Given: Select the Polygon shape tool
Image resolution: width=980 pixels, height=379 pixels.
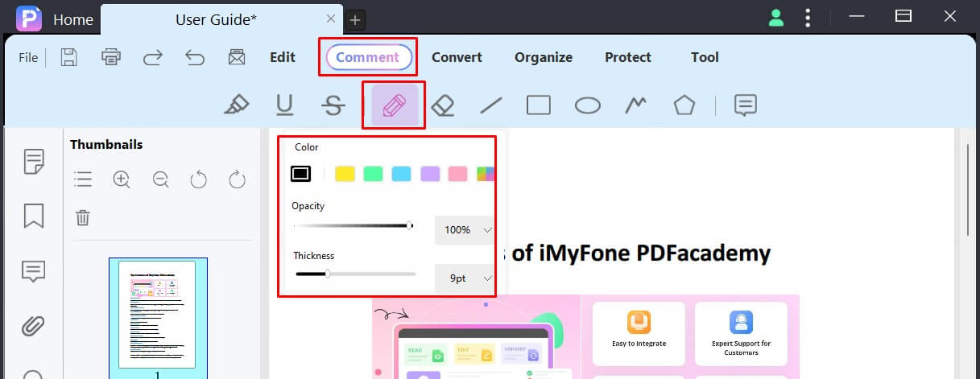Looking at the screenshot, I should [x=684, y=105].
